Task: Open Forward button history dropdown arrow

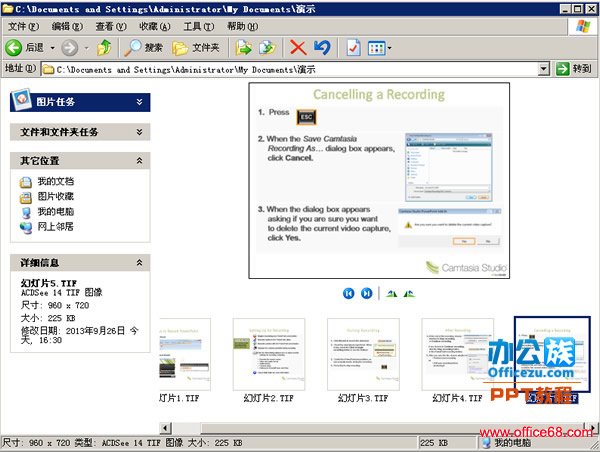Action: pos(86,48)
